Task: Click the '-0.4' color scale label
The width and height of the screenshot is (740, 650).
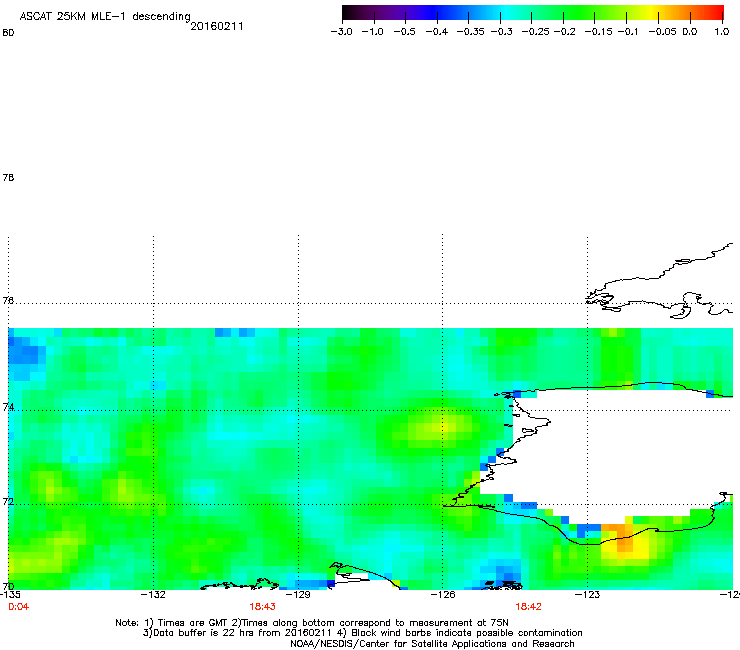Action: tap(437, 32)
